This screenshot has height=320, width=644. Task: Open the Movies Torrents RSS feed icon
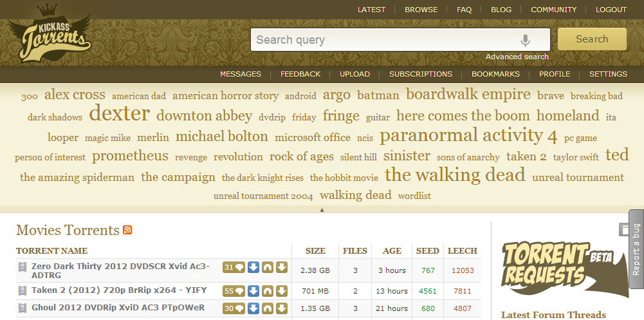tap(127, 230)
